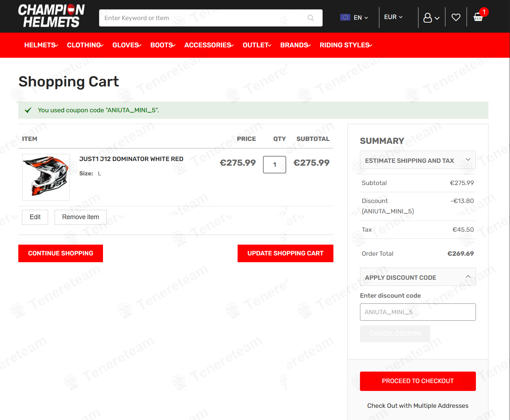This screenshot has width=510, height=420.
Task: Click the EU flag language icon
Action: click(x=345, y=17)
